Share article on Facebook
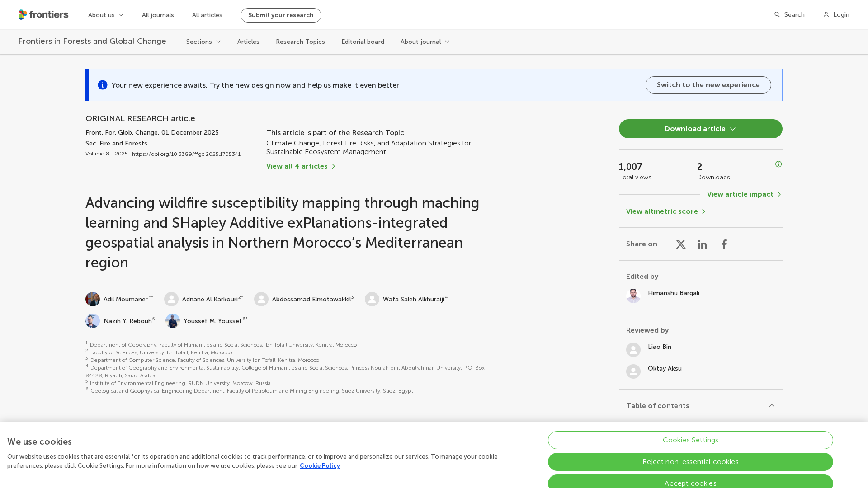The width and height of the screenshot is (868, 488). pos(724,244)
